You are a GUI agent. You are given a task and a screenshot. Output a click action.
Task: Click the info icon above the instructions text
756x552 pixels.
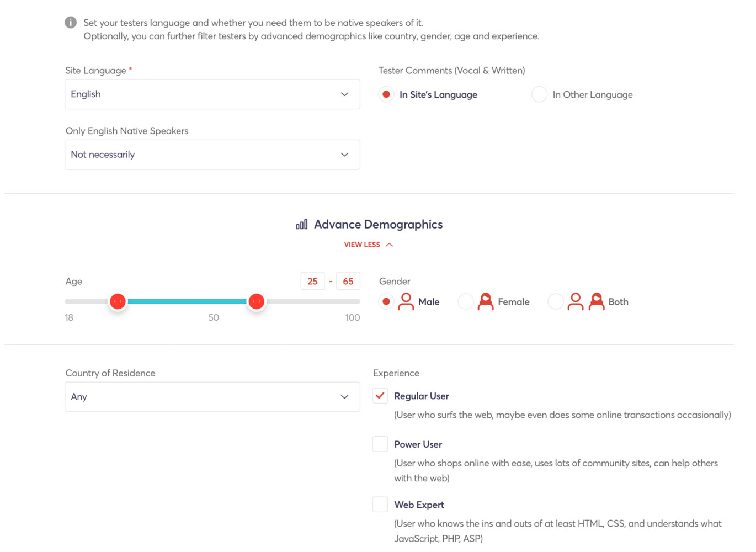(70, 22)
